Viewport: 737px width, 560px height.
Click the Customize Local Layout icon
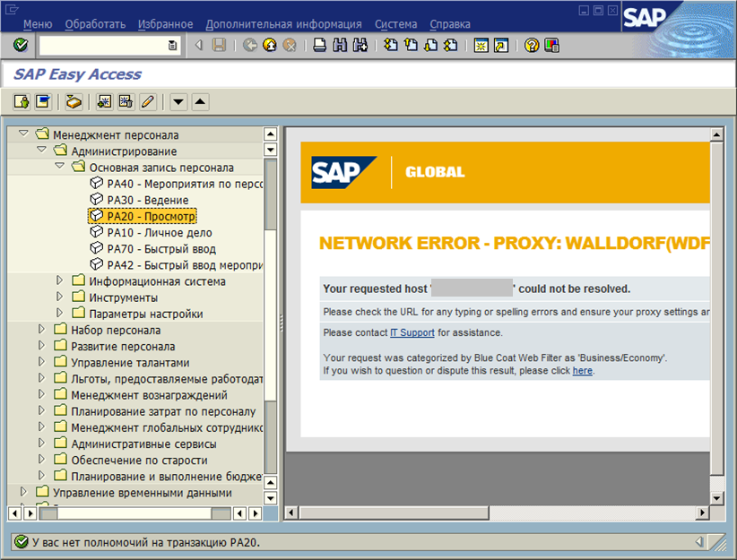point(551,45)
